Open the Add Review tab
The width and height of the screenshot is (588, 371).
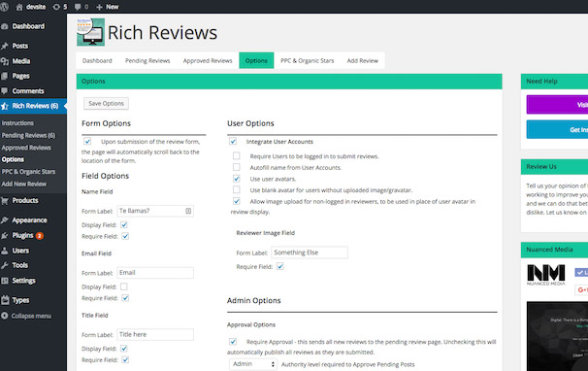click(x=363, y=60)
